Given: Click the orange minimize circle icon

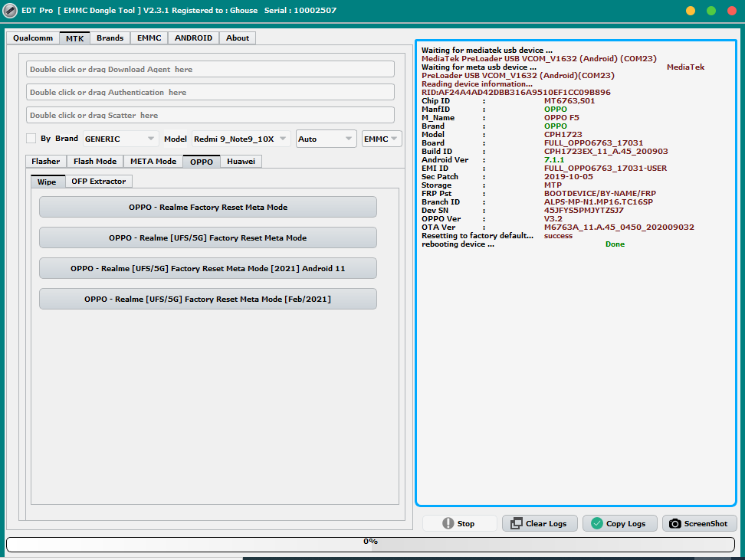Looking at the screenshot, I should point(691,11).
